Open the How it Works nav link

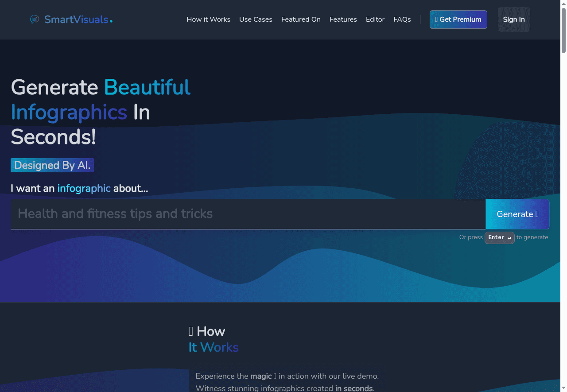point(208,19)
